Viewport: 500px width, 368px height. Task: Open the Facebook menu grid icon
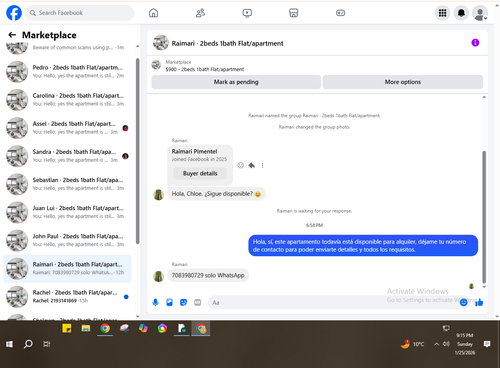[x=442, y=13]
